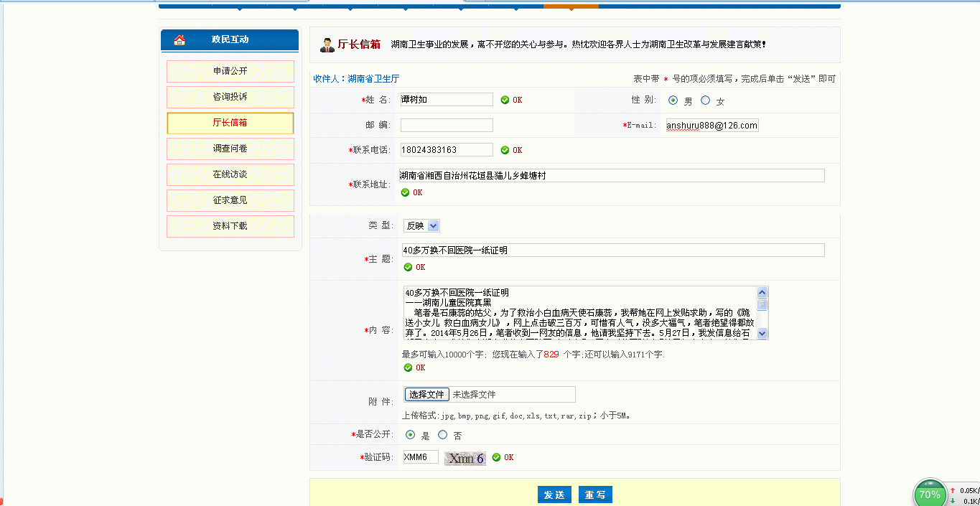
Task: Click the green OK check next to captcha
Action: tap(496, 457)
